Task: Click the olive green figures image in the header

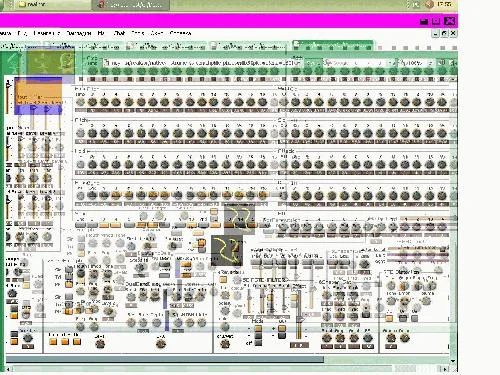Action: coord(50,62)
